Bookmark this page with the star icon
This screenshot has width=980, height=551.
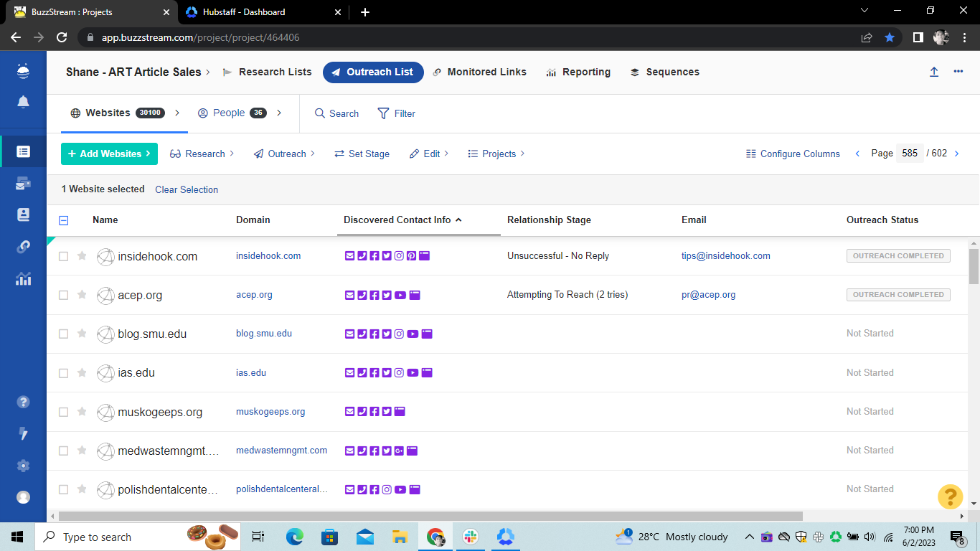(890, 37)
